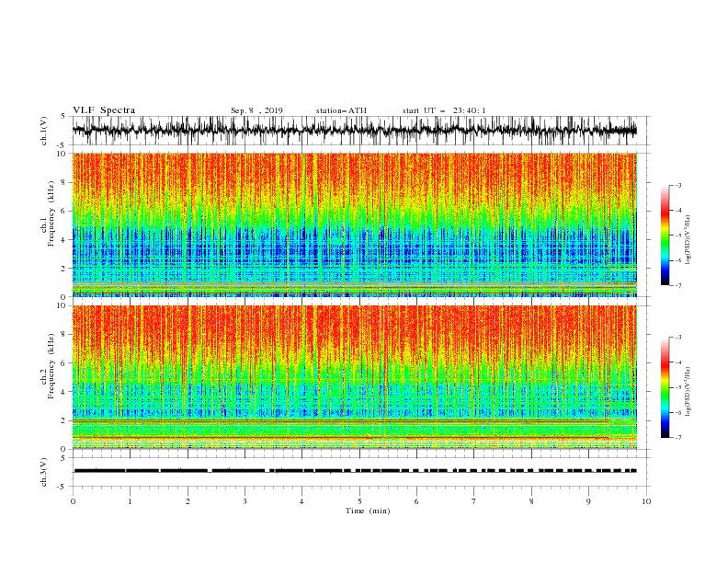Click the '-3' label on ch.1 colorbar
This screenshot has width=728, height=563.
click(677, 185)
